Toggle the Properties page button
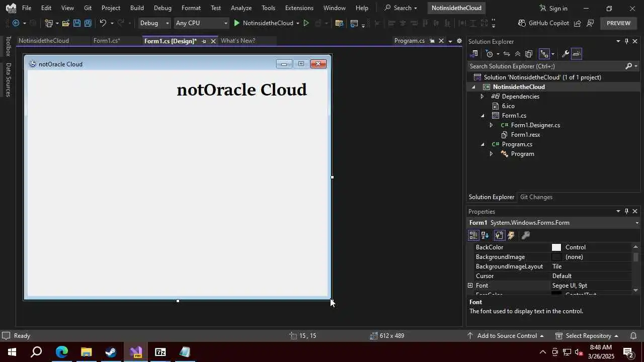Screen dimensions: 644x362 499,235
